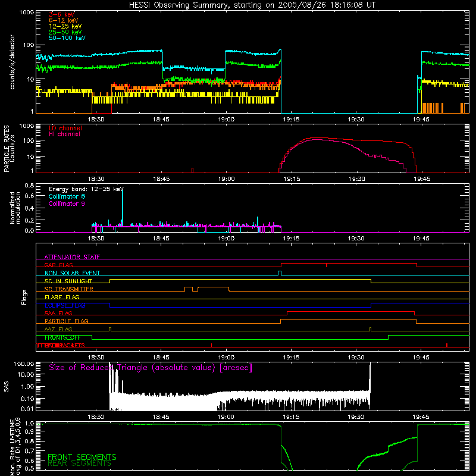The height and width of the screenshot is (476, 476).
Task: Select the green "25-50 keV" legend label
Action: click(x=65, y=32)
